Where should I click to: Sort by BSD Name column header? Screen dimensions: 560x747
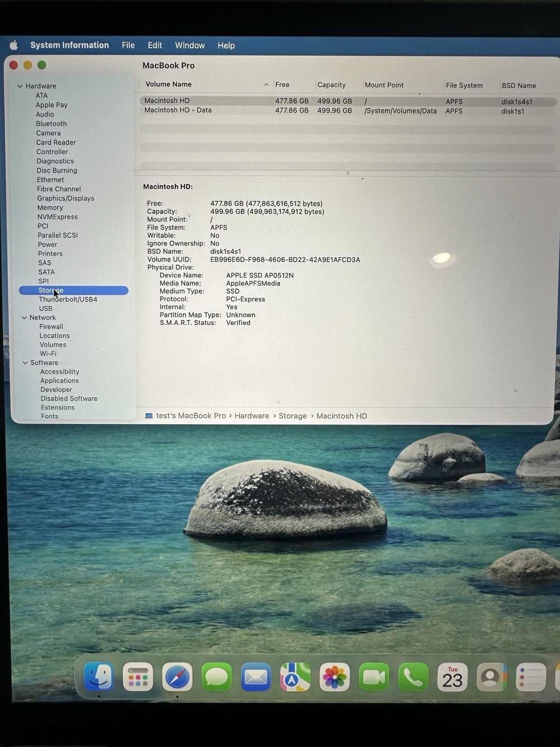(519, 85)
